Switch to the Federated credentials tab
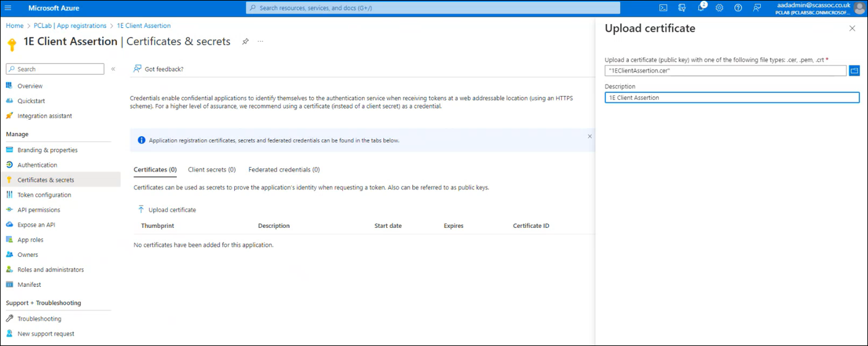The width and height of the screenshot is (868, 346). (284, 169)
